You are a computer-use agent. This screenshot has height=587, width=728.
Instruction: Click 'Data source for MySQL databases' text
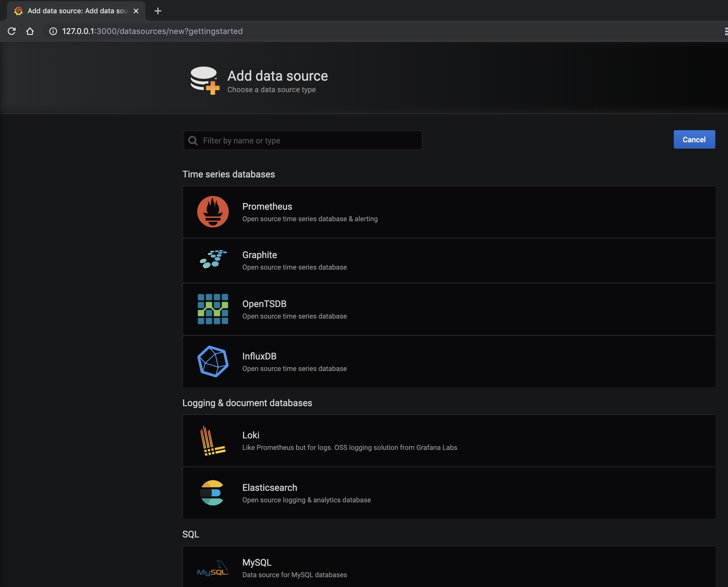tap(295, 575)
